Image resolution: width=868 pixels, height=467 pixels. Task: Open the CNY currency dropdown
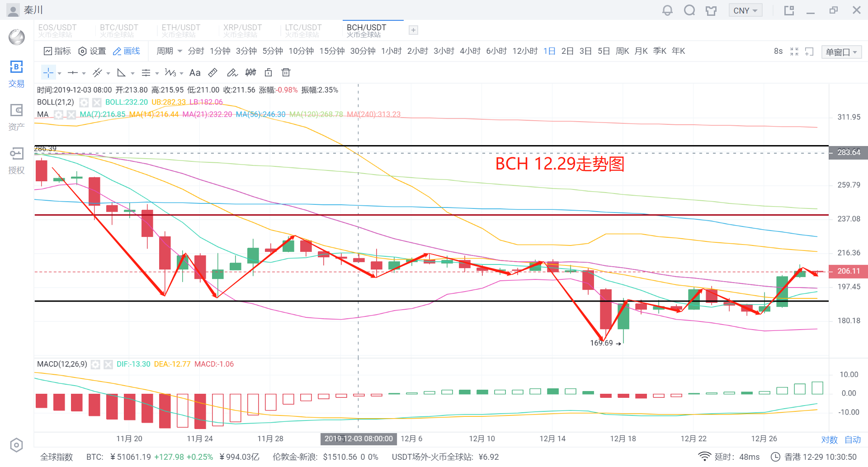[x=745, y=10]
